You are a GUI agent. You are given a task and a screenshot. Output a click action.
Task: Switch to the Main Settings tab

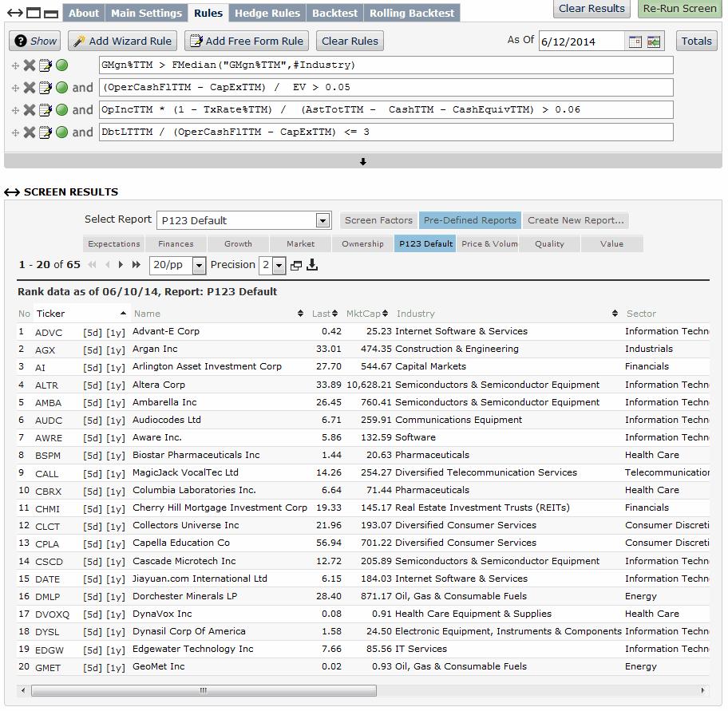click(x=146, y=13)
